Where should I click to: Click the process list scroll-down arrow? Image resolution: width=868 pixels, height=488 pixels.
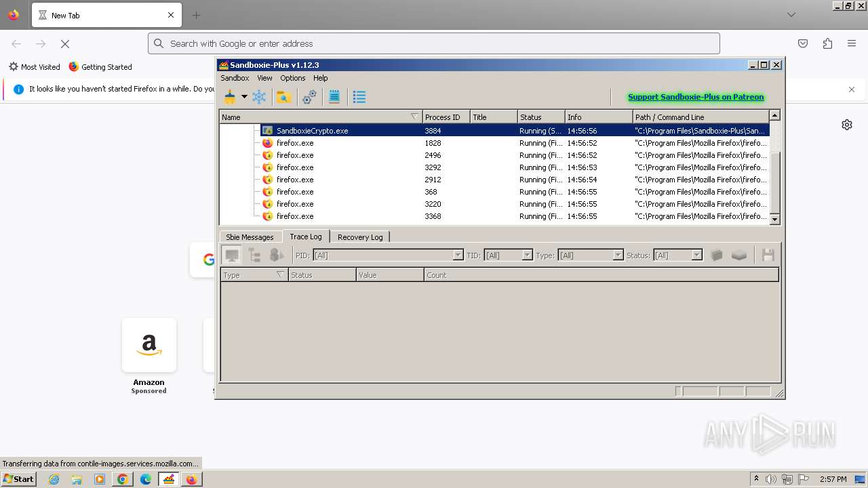point(774,219)
